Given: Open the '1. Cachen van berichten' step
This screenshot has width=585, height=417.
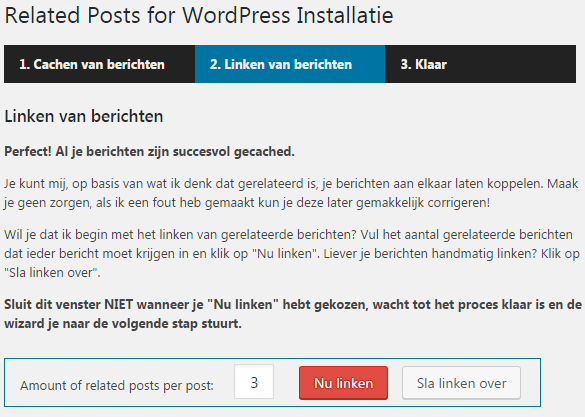Looking at the screenshot, I should pyautogui.click(x=99, y=64).
